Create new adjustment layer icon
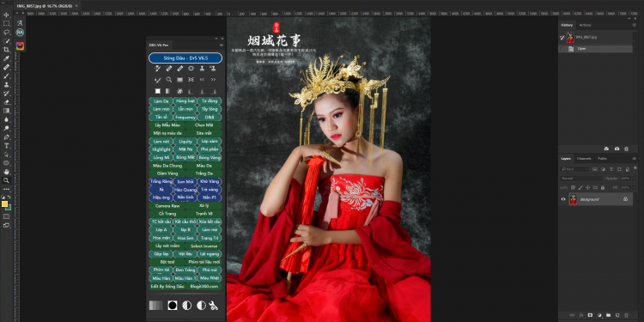The image size is (644, 322). pyautogui.click(x=599, y=315)
